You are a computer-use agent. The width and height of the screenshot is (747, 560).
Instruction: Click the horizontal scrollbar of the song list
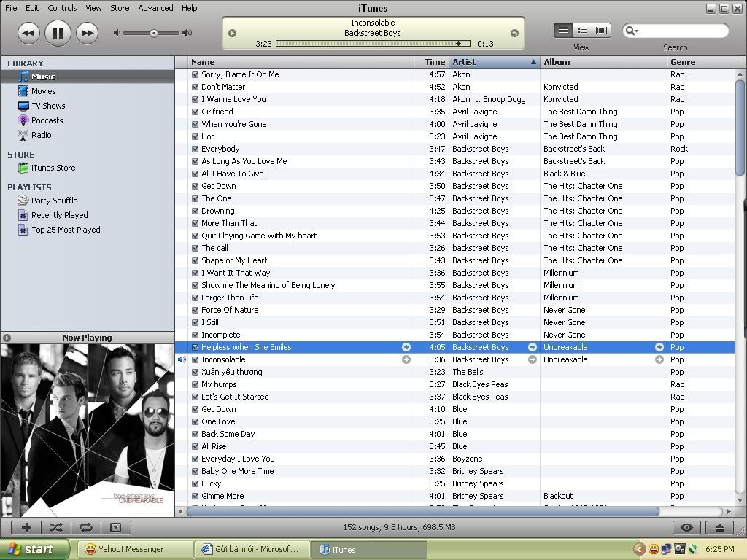pos(423,511)
